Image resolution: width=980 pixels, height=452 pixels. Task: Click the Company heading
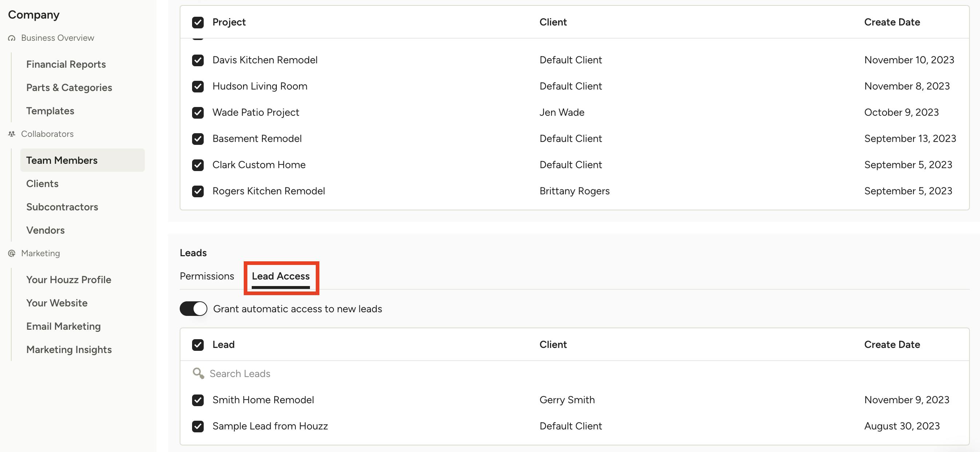click(34, 15)
